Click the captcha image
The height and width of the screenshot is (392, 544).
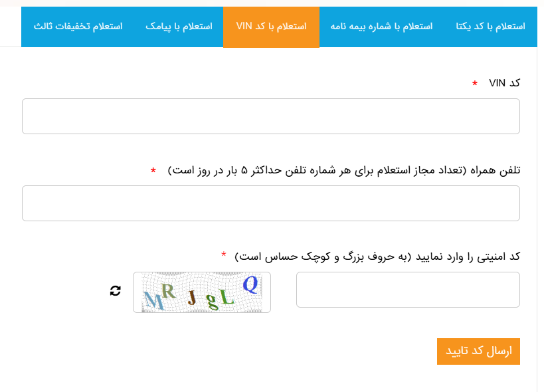pyautogui.click(x=202, y=292)
